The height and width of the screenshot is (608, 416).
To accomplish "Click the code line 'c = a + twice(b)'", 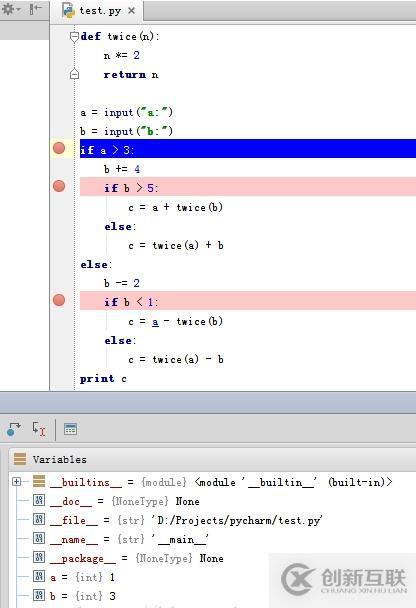I will (x=175, y=207).
